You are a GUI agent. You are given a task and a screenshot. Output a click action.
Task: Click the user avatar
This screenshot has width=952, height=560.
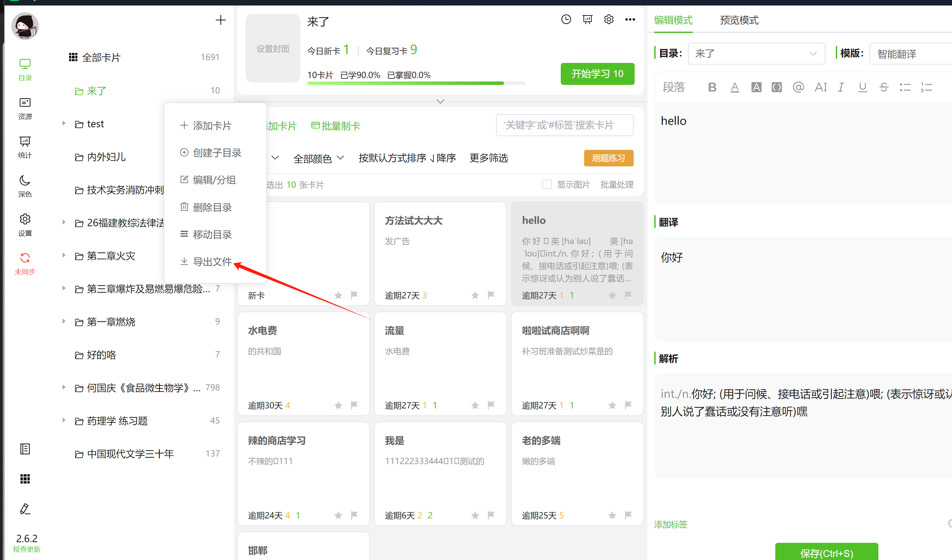point(25,26)
